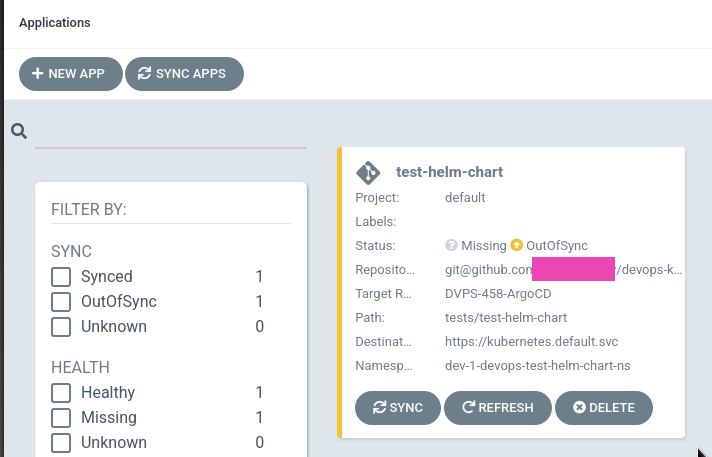Click the sync arrows icon in SYNC APPS

pos(144,74)
